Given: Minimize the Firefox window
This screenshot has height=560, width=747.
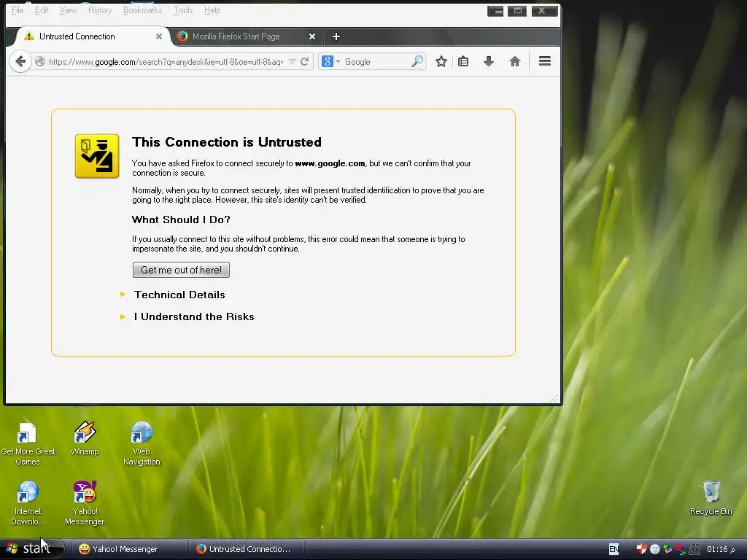Looking at the screenshot, I should [x=495, y=10].
